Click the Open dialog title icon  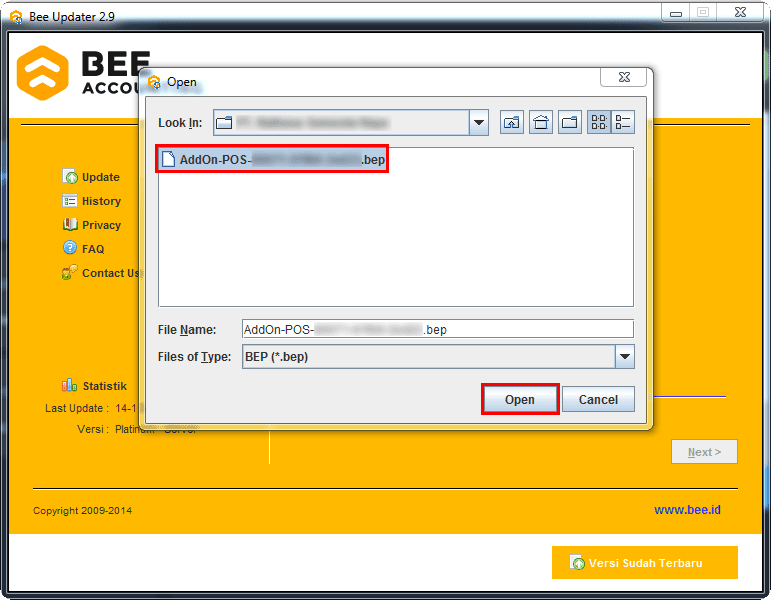[154, 82]
